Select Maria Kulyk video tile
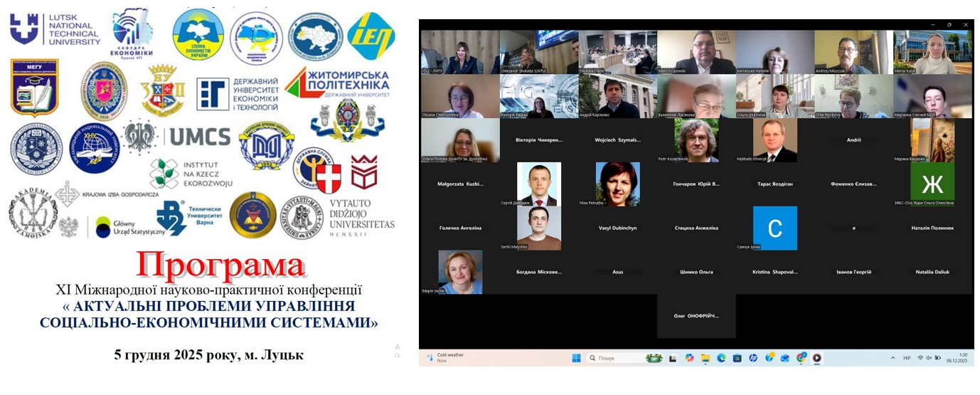The height and width of the screenshot is (395, 980). click(932, 52)
